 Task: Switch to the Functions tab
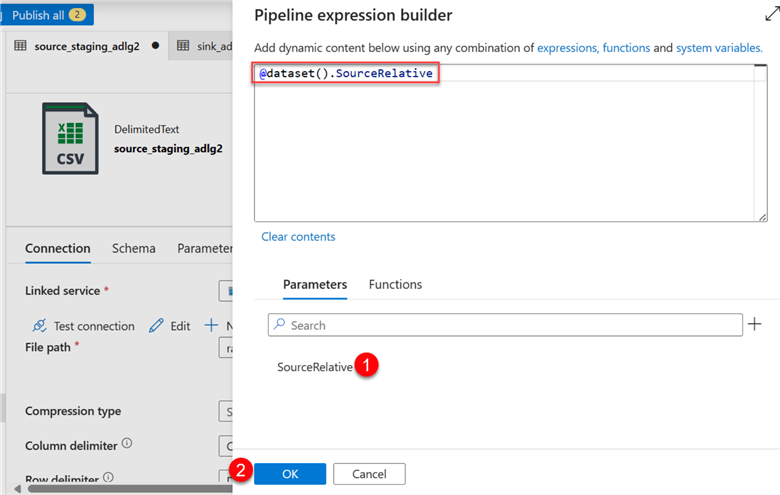(395, 284)
